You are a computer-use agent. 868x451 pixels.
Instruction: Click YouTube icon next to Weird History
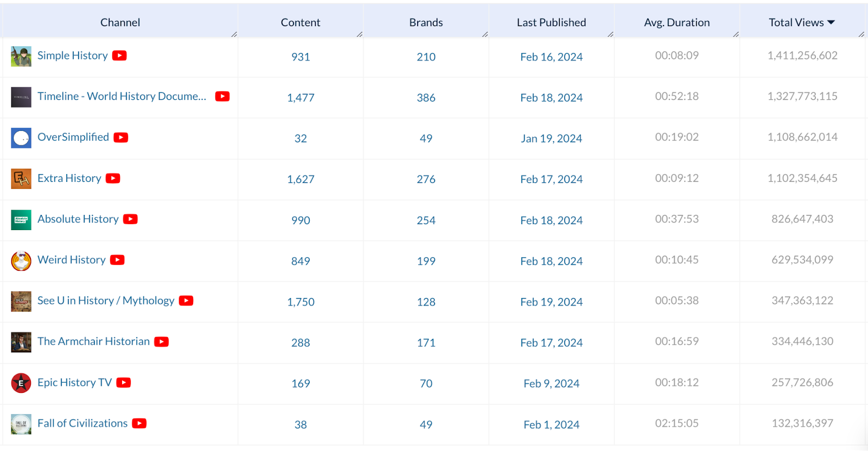(x=117, y=260)
